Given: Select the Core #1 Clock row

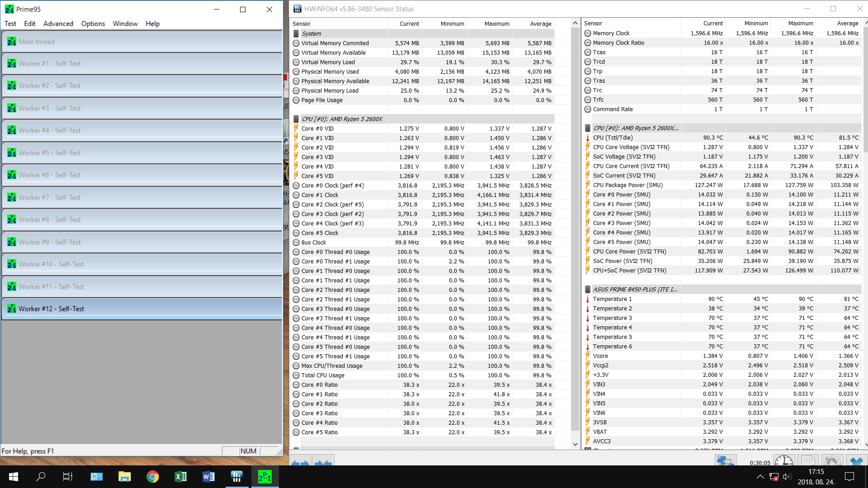Looking at the screenshot, I should click(x=423, y=195).
